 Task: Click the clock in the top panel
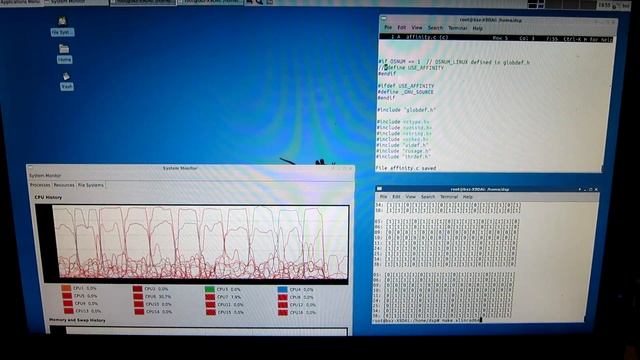(604, 5)
